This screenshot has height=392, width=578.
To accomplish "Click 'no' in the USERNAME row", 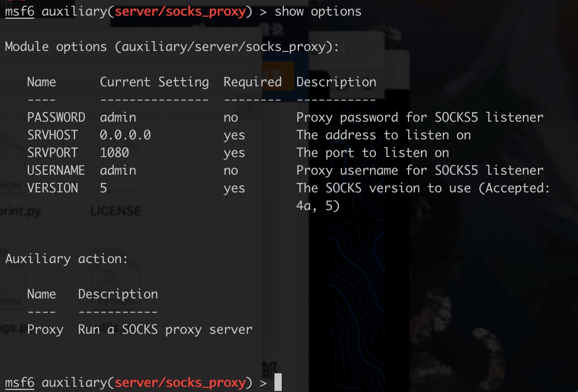I will click(x=231, y=171).
